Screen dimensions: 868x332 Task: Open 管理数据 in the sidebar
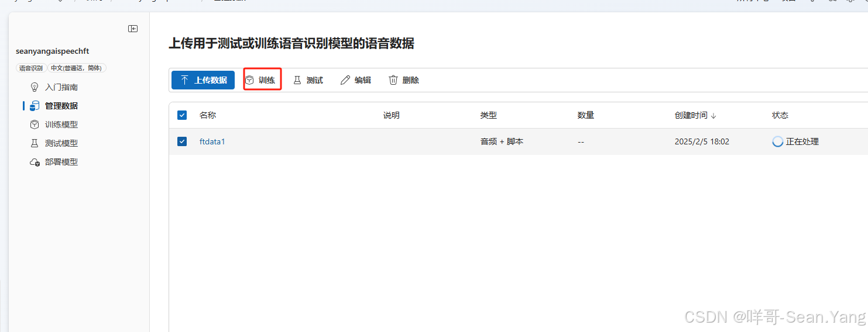[61, 106]
